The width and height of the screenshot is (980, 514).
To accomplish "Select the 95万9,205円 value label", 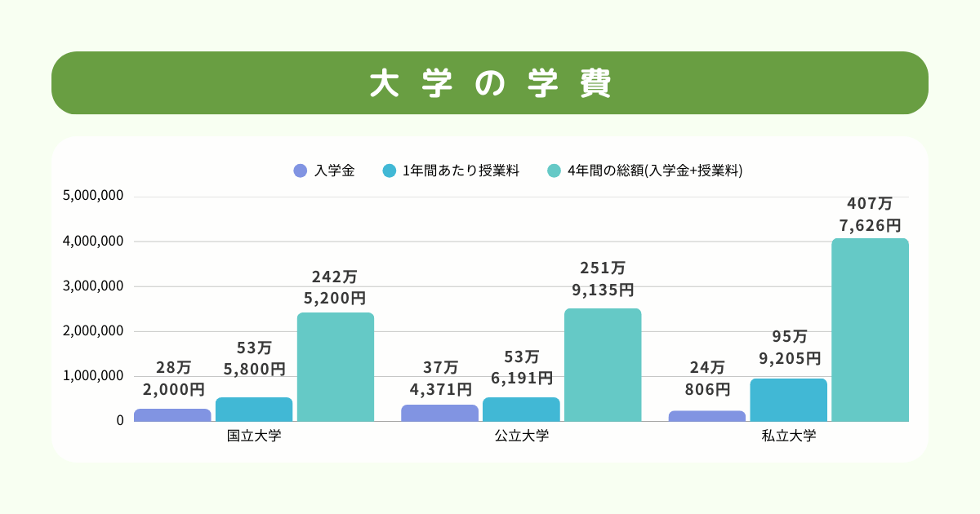I will coord(789,348).
